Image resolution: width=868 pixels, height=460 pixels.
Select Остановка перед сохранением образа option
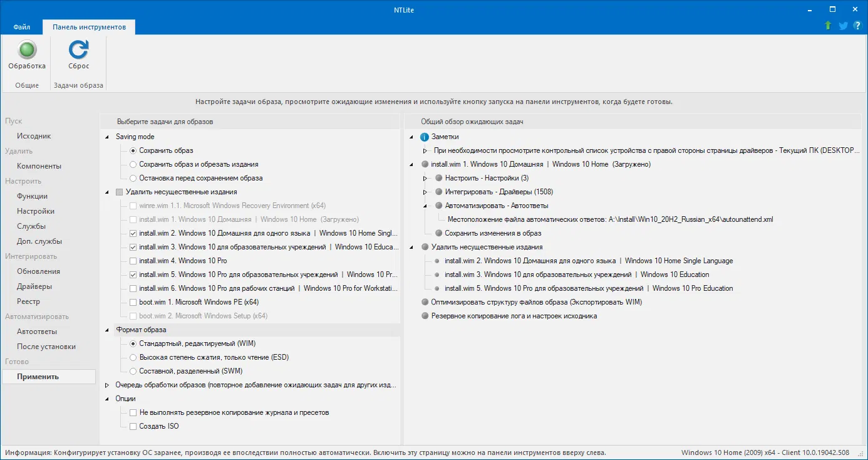[133, 178]
